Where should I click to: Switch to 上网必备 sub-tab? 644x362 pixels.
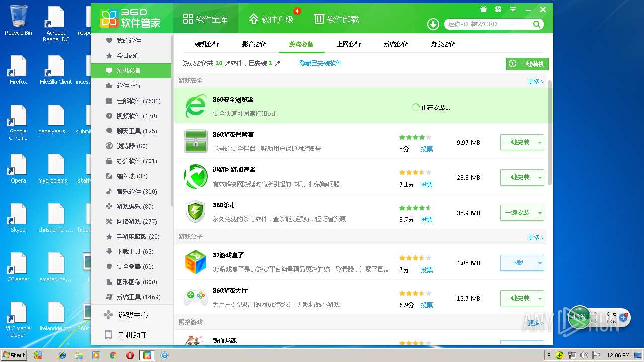coord(349,44)
